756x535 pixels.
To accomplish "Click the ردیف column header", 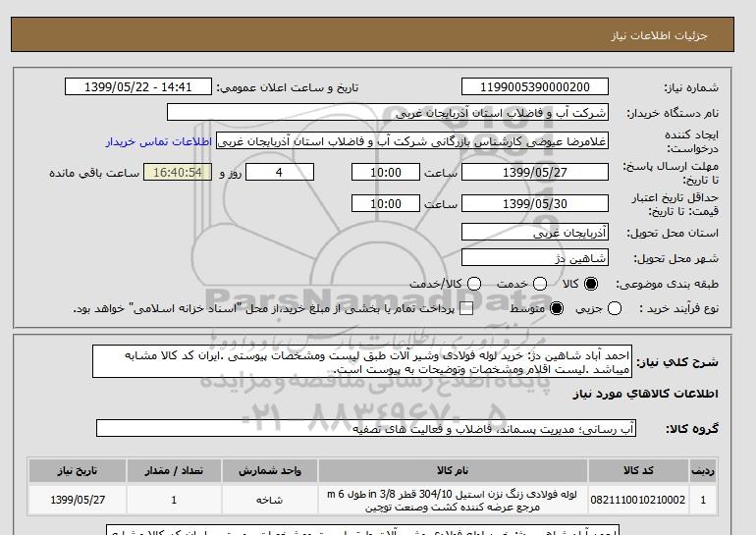I will click(x=703, y=471).
